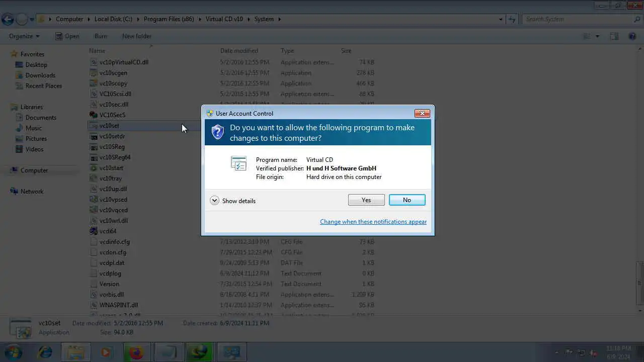Open the address bar history dropdown
Viewport: 644px width, 362px height.
coord(501,20)
